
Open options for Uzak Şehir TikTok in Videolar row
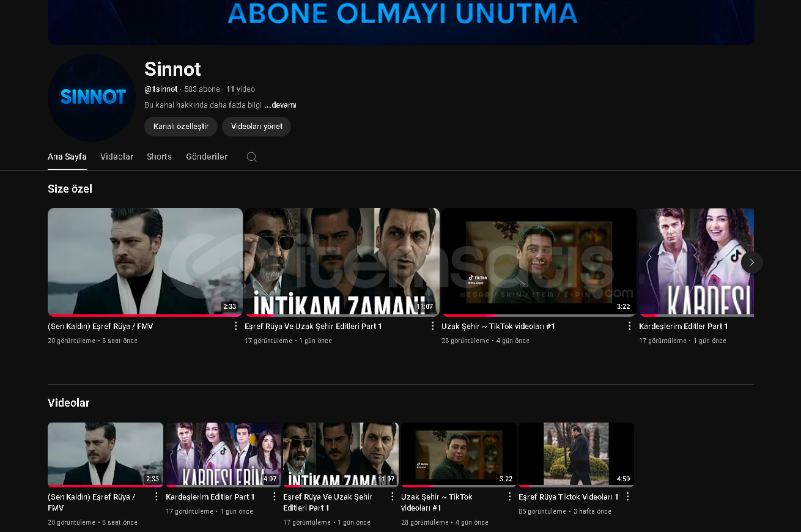509,497
